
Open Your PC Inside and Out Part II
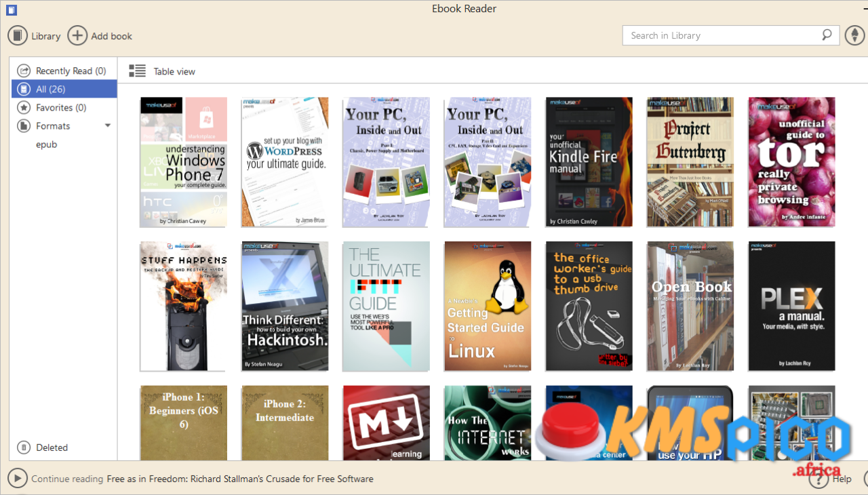pyautogui.click(x=488, y=162)
